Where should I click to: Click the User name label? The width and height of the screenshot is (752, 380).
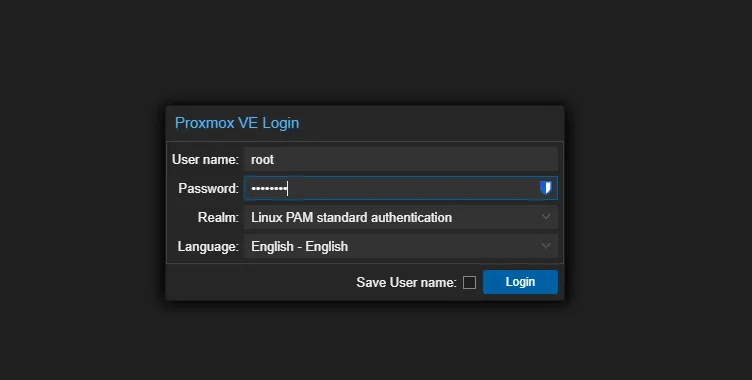[x=205, y=159]
